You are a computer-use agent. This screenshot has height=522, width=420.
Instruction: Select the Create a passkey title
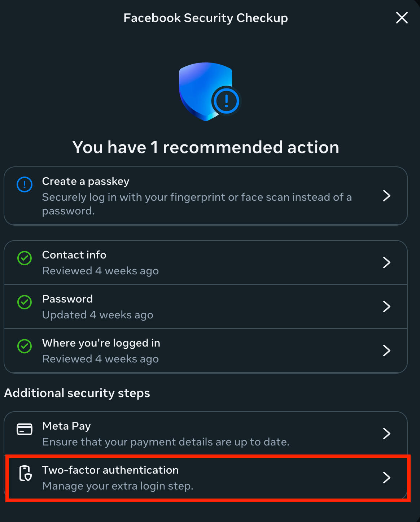86,181
